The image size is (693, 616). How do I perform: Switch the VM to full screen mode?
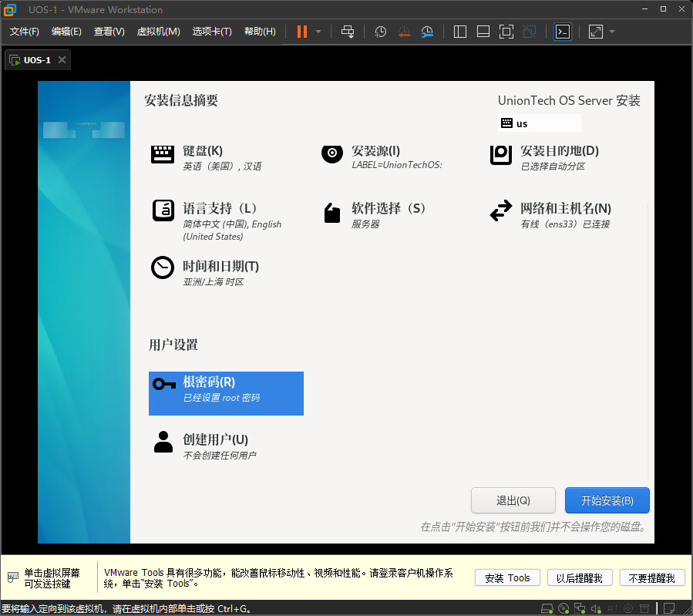point(506,32)
